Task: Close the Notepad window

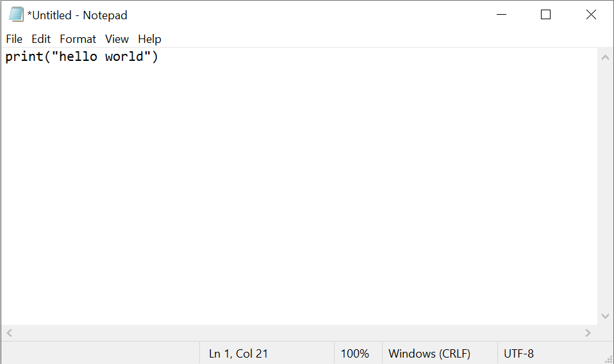Action: tap(591, 15)
